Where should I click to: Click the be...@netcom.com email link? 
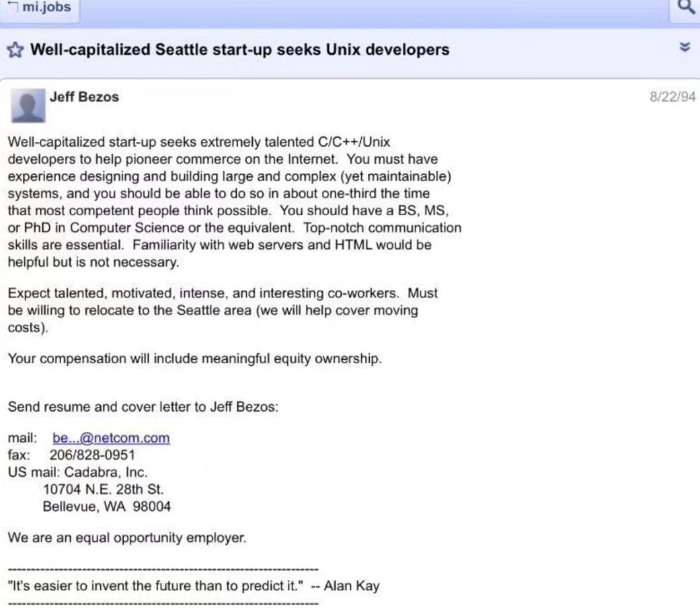pyautogui.click(x=111, y=438)
